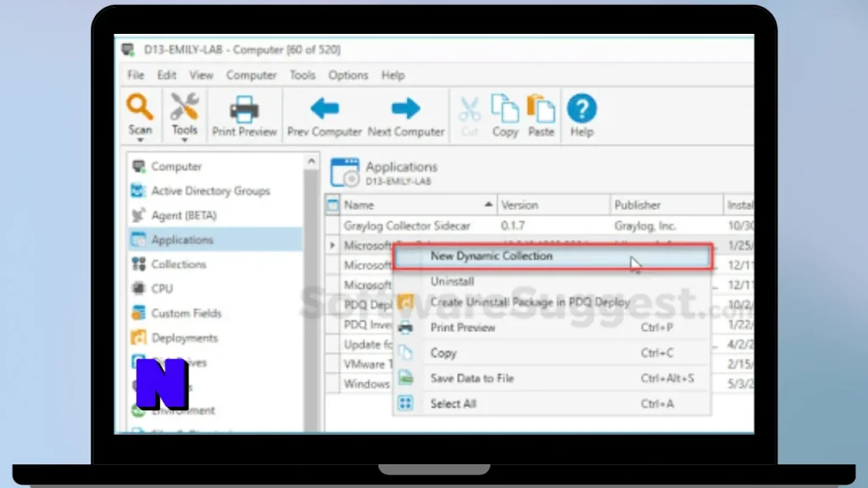This screenshot has width=868, height=488.
Task: Select the Environment sidebar item
Action: coord(183,411)
